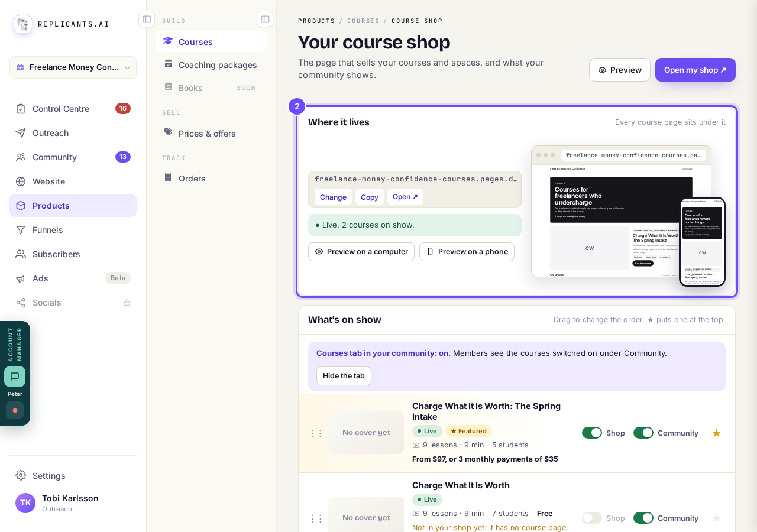Click the Settings gear icon
This screenshot has width=757, height=532.
(21, 475)
